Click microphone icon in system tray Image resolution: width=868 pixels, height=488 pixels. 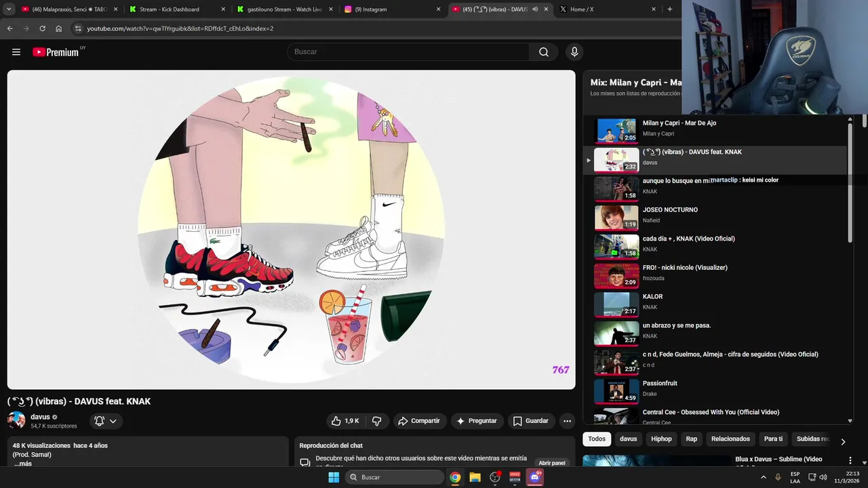(778, 477)
